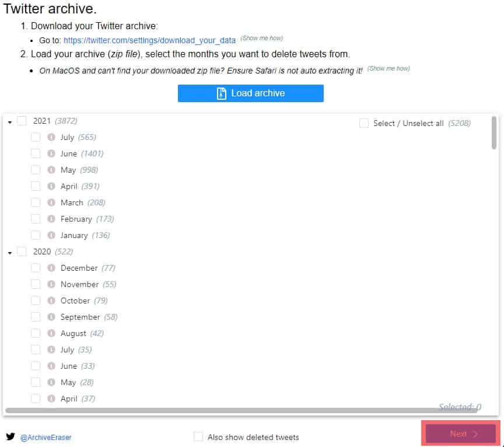Select the November (55) checkbox
This screenshot has width=504, height=447.
[36, 284]
